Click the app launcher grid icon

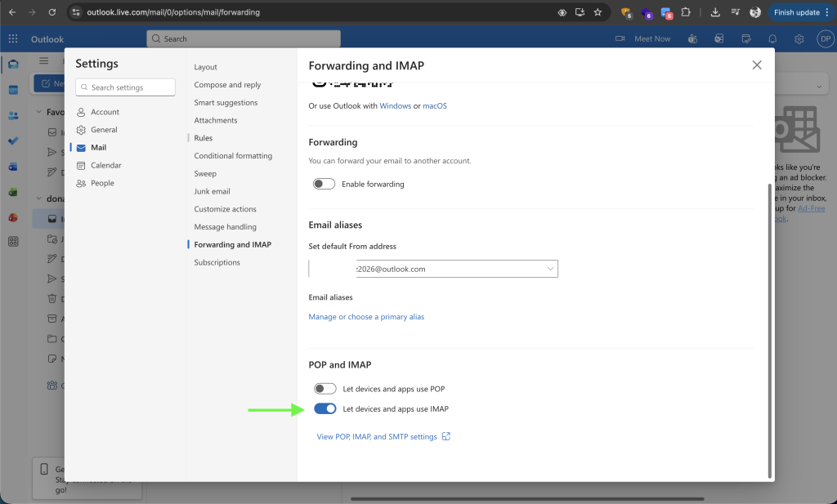[x=11, y=38]
